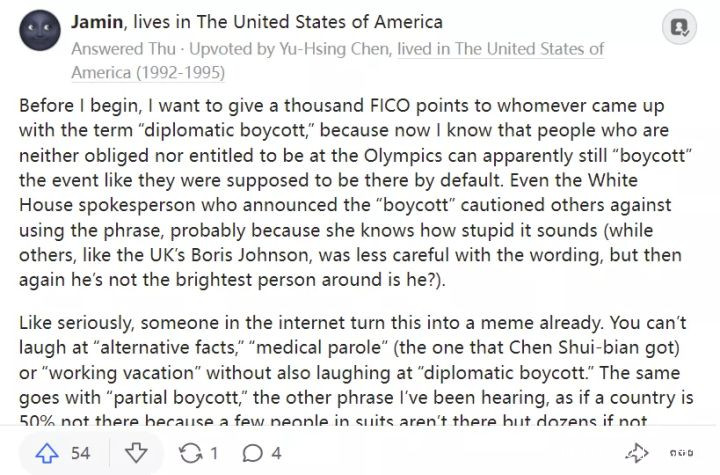Open the comments speech bubble
This screenshot has width=720, height=475.
coord(254,453)
